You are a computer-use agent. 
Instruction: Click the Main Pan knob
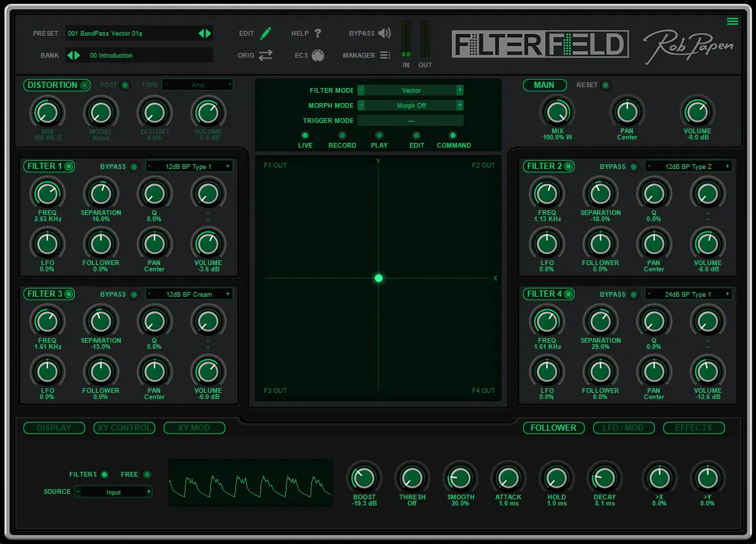click(x=627, y=112)
